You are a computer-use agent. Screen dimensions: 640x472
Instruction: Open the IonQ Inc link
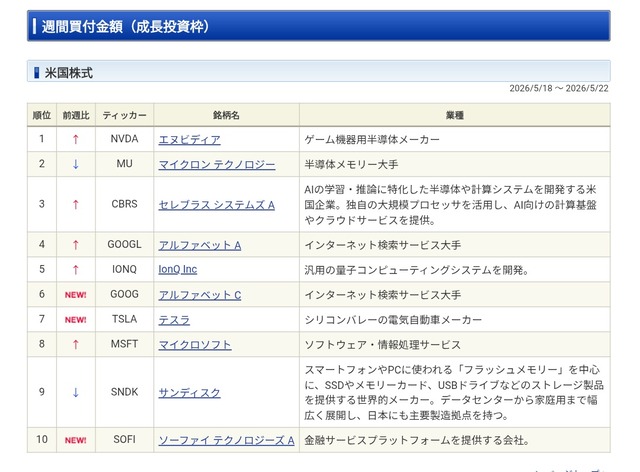(178, 269)
